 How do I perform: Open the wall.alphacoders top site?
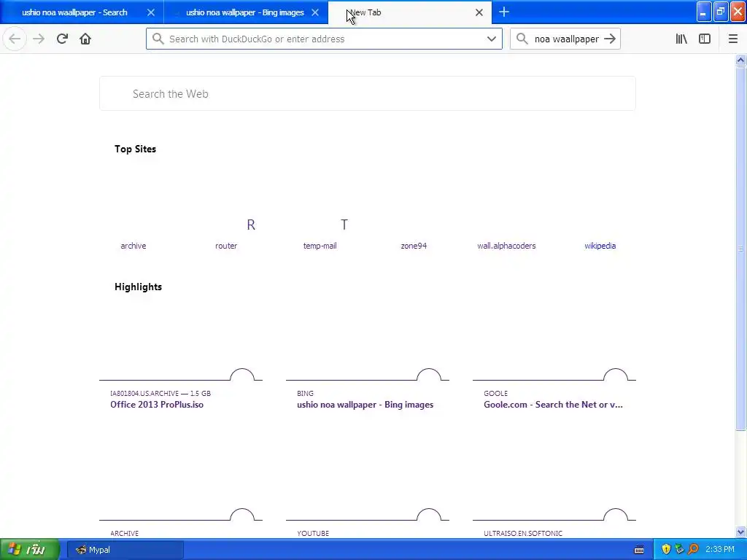tap(506, 246)
